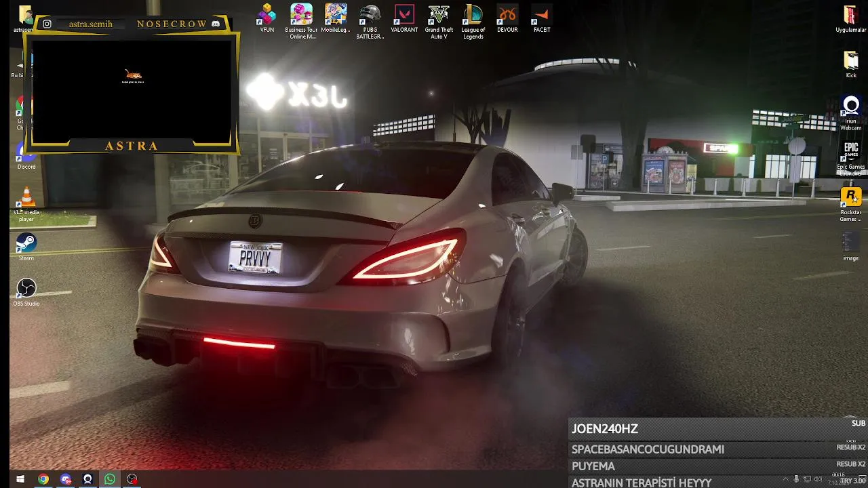Screen dimensions: 868x488
Task: Click the ASTRA label under the webcam frame
Action: point(132,146)
